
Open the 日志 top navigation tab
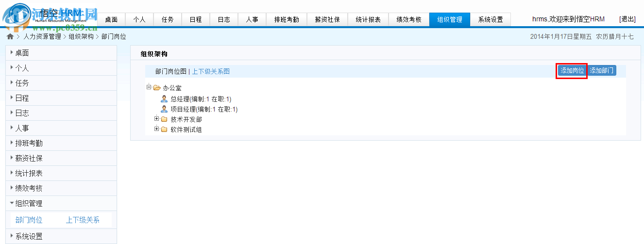click(x=224, y=19)
